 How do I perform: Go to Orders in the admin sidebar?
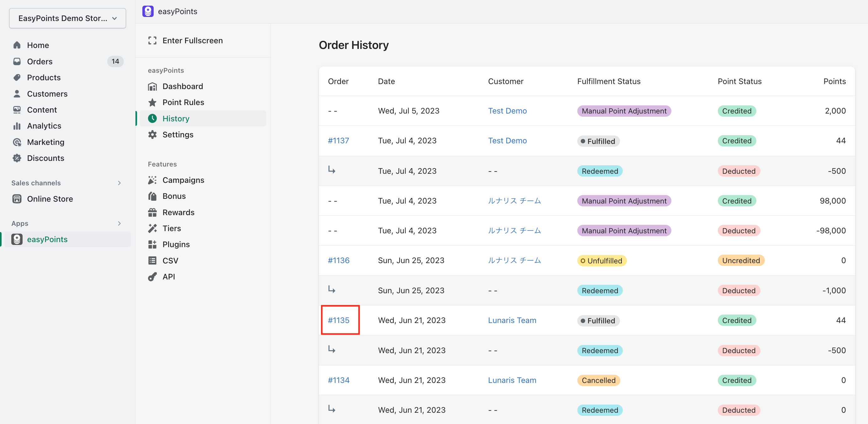[x=40, y=61]
